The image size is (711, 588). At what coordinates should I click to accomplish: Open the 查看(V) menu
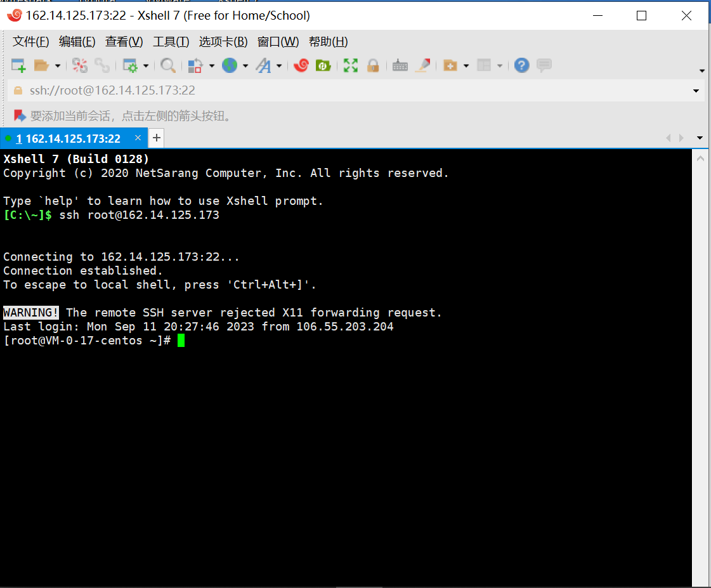pyautogui.click(x=124, y=42)
